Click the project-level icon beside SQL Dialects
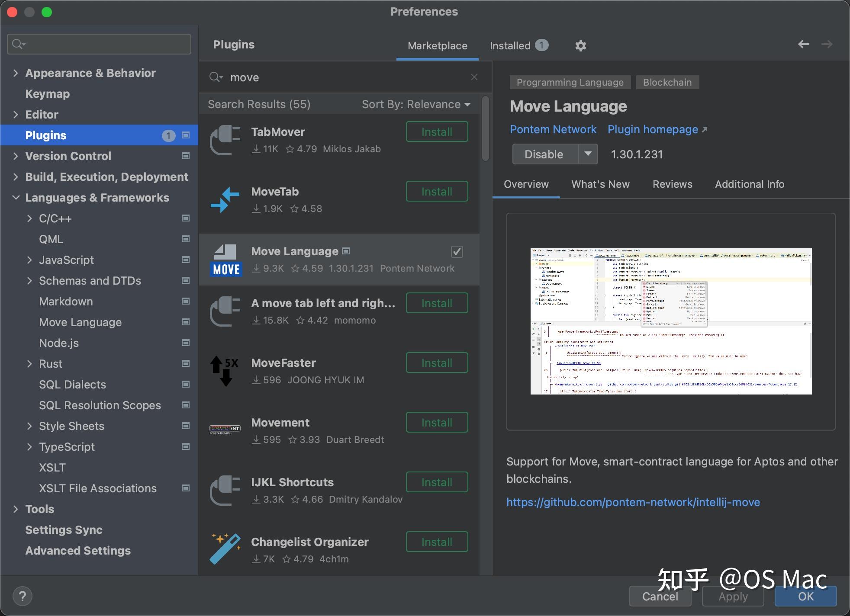Screen dimensions: 850x616 (x=186, y=384)
